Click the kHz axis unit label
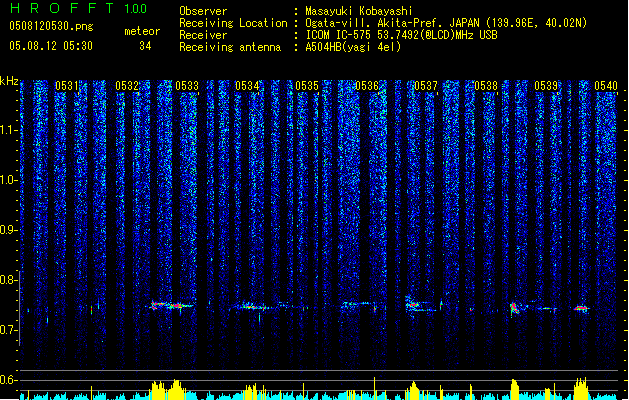 pos(9,81)
